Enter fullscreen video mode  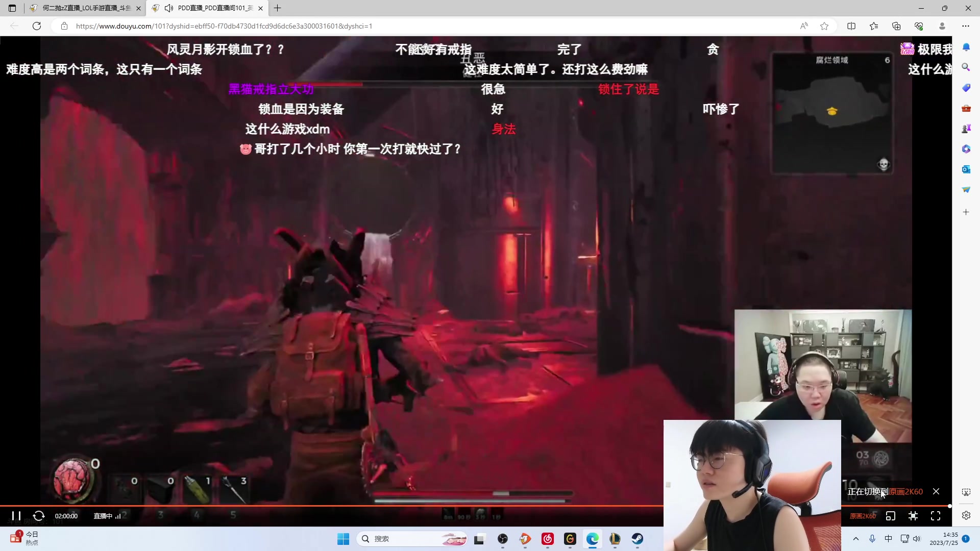[x=936, y=516]
